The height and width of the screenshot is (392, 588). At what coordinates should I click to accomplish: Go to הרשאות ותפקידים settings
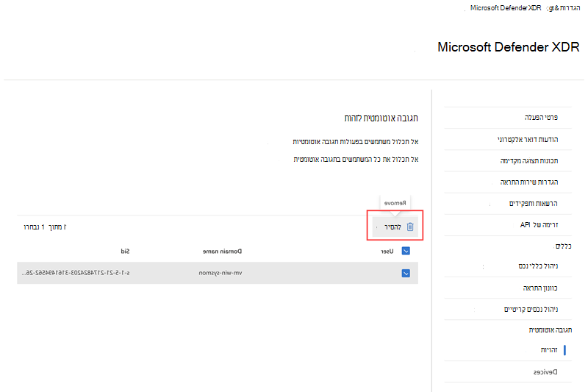[534, 204]
